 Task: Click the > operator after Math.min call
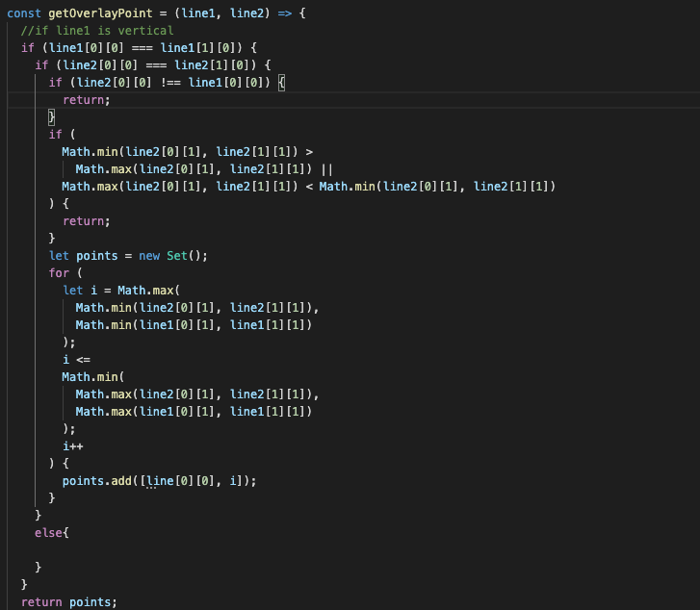(309, 152)
